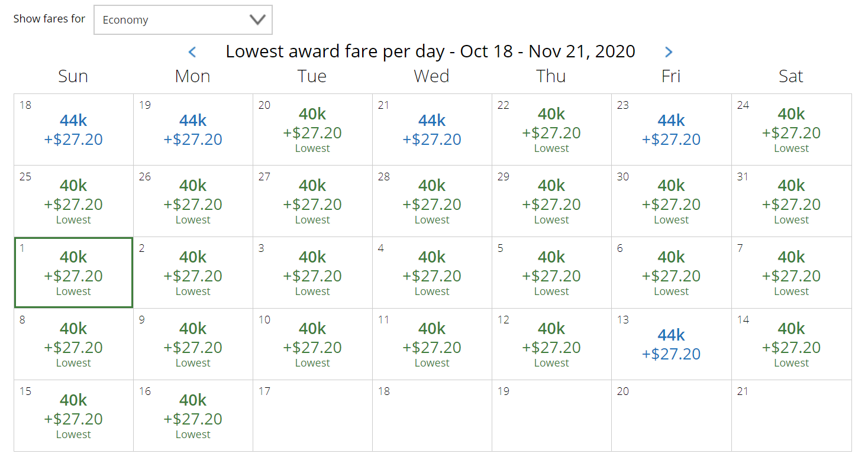The image size is (868, 460).
Task: Select the highlighted November 1 fare
Action: point(73,273)
